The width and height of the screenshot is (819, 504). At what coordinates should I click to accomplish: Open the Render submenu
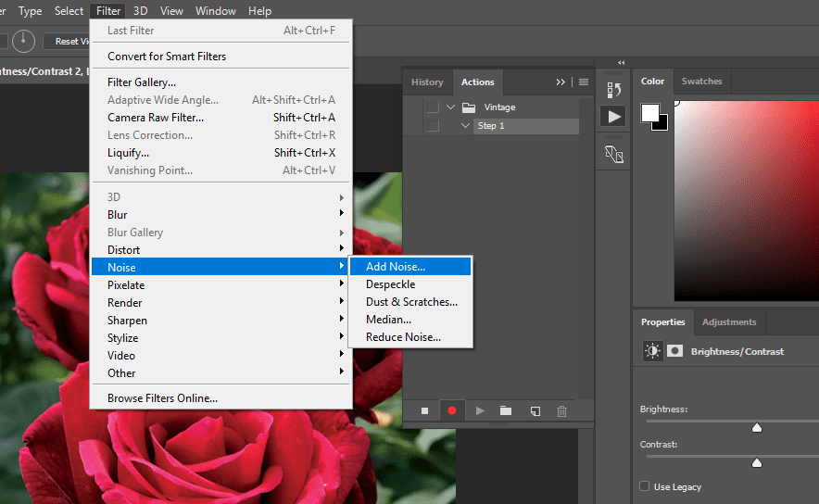click(x=220, y=303)
